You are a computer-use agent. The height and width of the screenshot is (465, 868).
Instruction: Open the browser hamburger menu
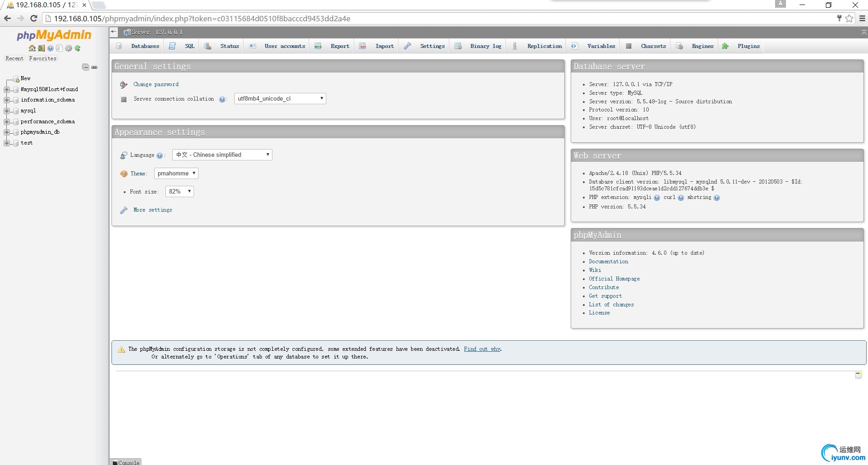[x=863, y=19]
